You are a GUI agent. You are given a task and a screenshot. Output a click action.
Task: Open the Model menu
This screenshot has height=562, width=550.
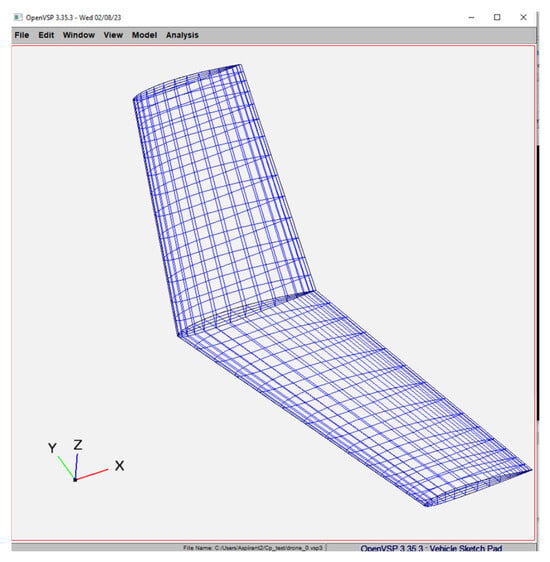coord(144,35)
